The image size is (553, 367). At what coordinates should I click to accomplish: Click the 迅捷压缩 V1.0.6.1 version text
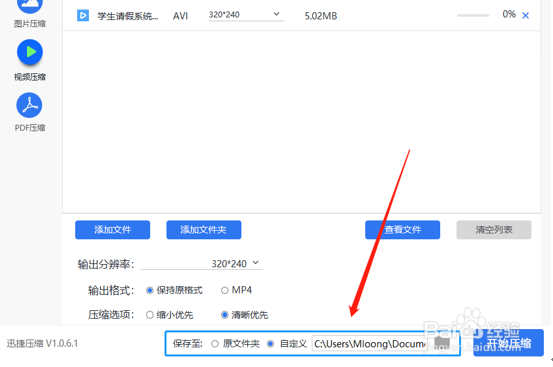click(42, 343)
